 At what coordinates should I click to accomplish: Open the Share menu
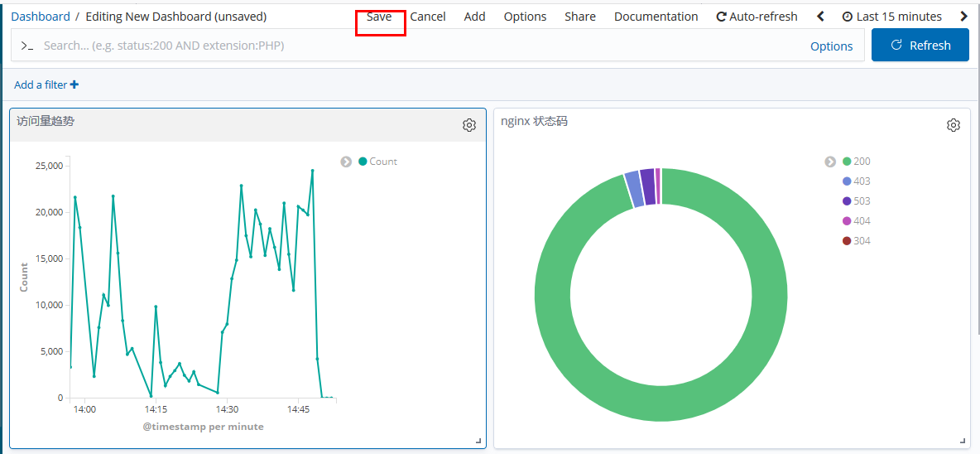coord(580,17)
